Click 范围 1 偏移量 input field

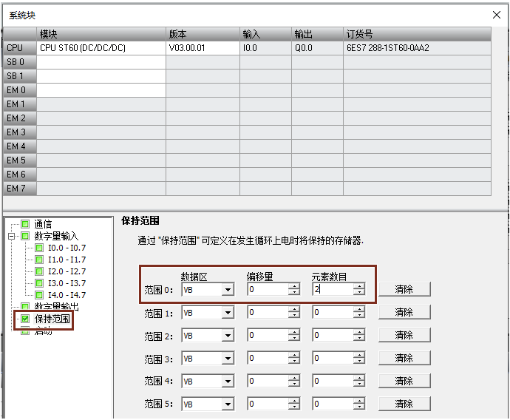coord(268,313)
